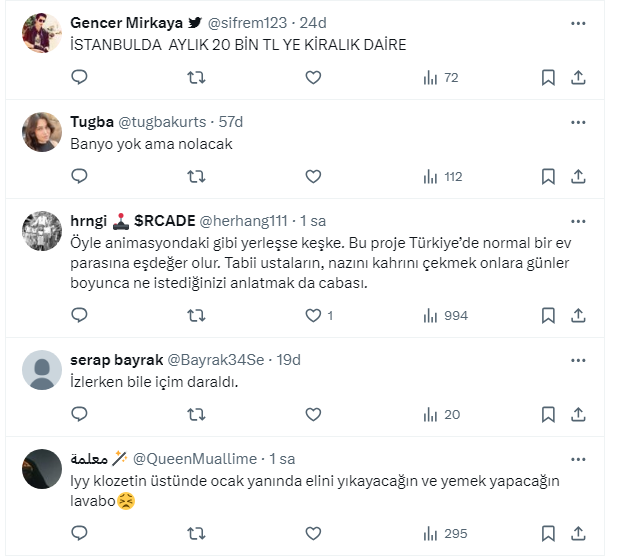This screenshot has height=556, width=635.
Task: Bookmark the hrngi $RCADE tweet
Action: pyautogui.click(x=548, y=315)
